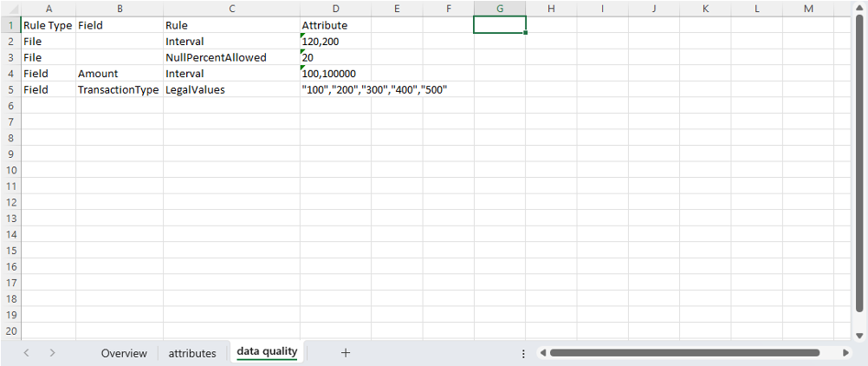
Task: Select the TransactionType cell
Action: point(120,89)
